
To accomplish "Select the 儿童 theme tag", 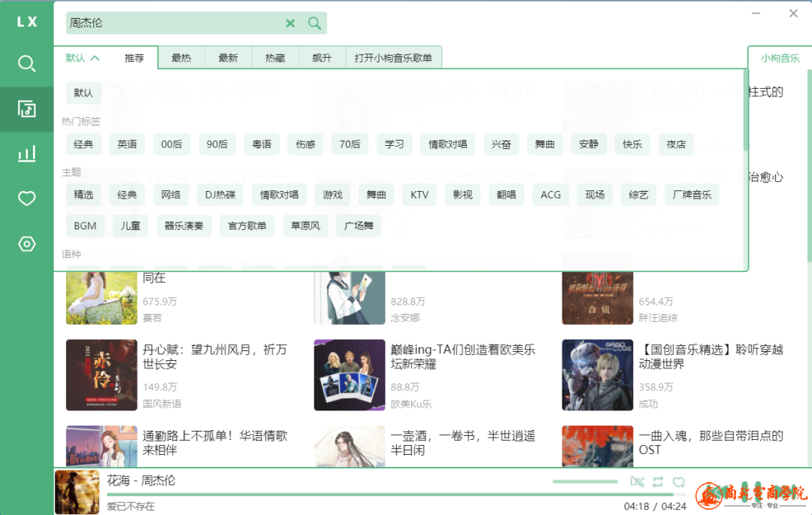I will (x=131, y=226).
